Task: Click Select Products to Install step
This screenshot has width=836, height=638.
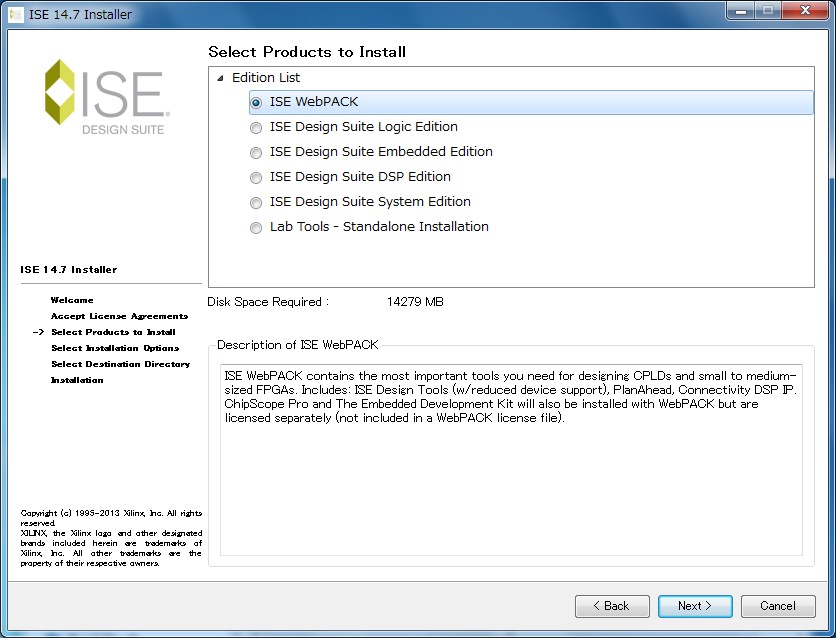Action: tap(113, 332)
